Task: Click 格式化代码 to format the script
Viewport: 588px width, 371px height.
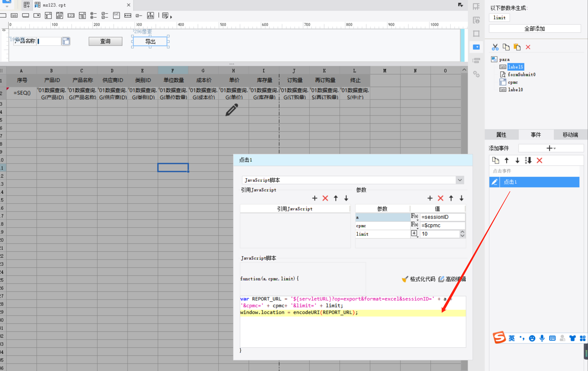Action: click(x=419, y=279)
